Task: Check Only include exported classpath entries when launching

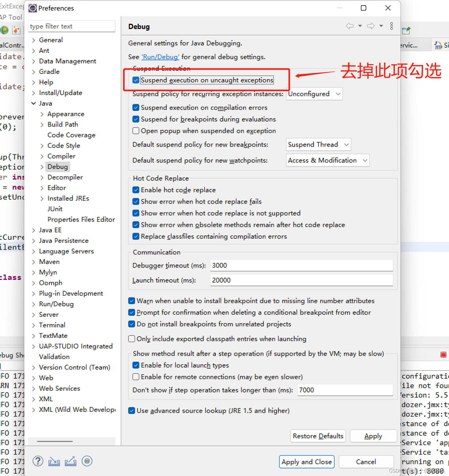Action: tap(131, 339)
